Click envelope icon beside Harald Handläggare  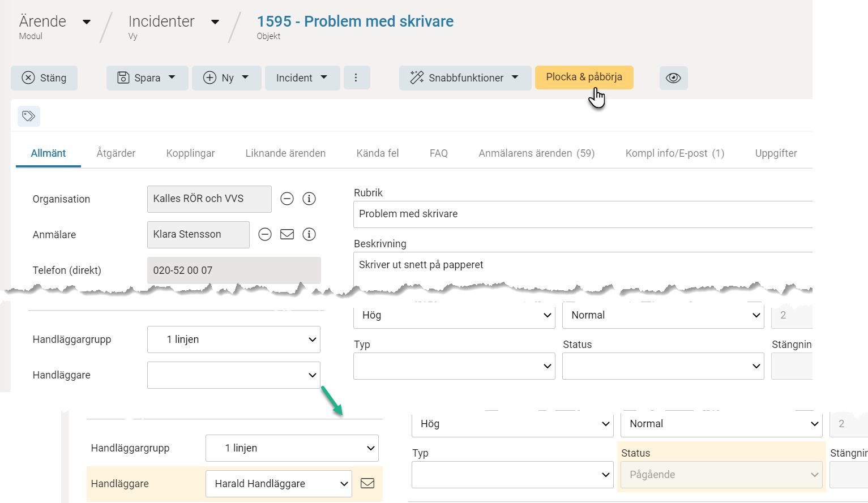coord(367,483)
